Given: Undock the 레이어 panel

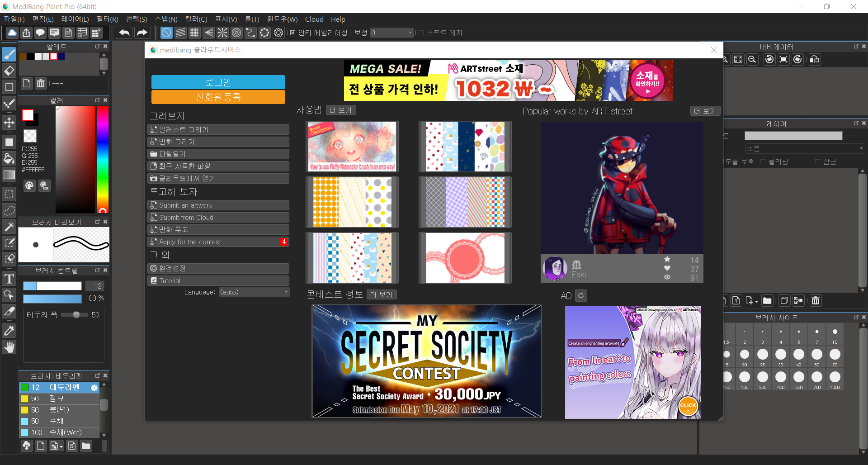Looking at the screenshot, I should [856, 123].
